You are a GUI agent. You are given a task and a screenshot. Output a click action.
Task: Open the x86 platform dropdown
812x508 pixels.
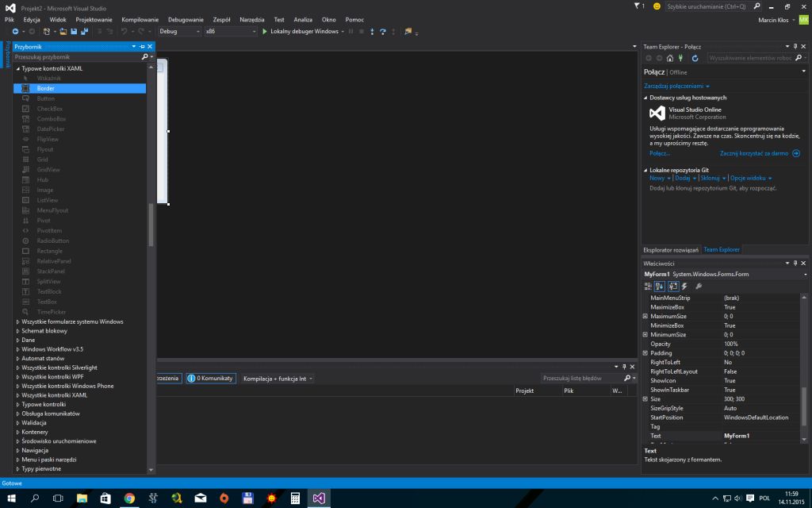point(252,32)
